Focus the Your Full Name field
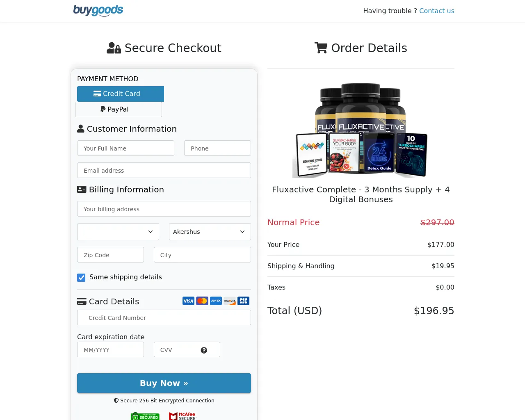 [x=126, y=148]
